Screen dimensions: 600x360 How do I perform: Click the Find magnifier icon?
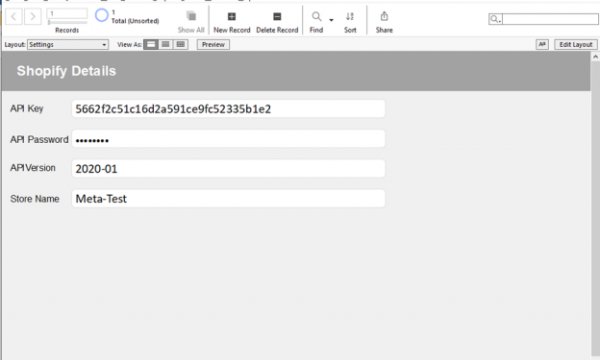316,16
